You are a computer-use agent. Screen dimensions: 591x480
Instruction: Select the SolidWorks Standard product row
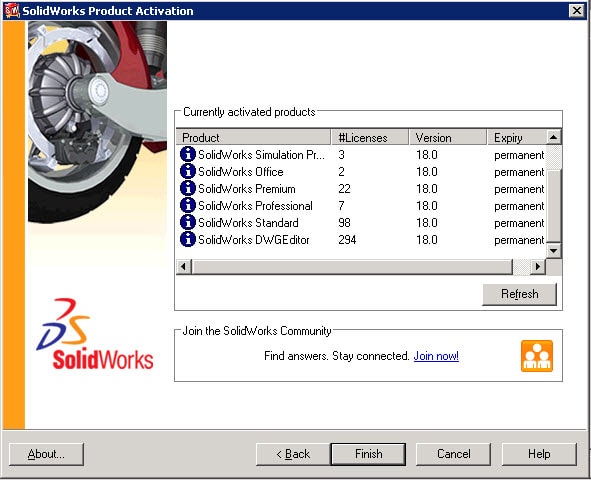click(361, 222)
